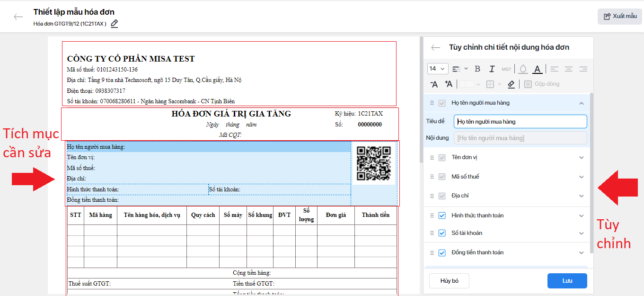Click the Ký hiệu: 1C21TAX text
The height and width of the screenshot is (296, 644).
[359, 114]
